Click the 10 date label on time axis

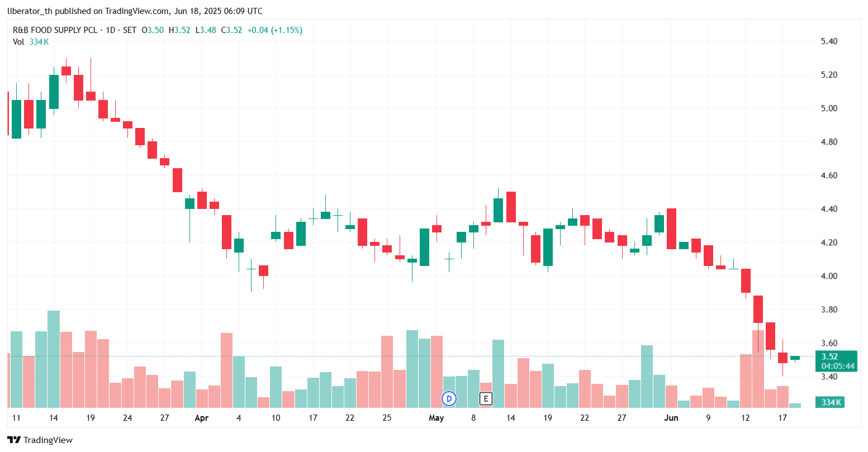pyautogui.click(x=276, y=418)
